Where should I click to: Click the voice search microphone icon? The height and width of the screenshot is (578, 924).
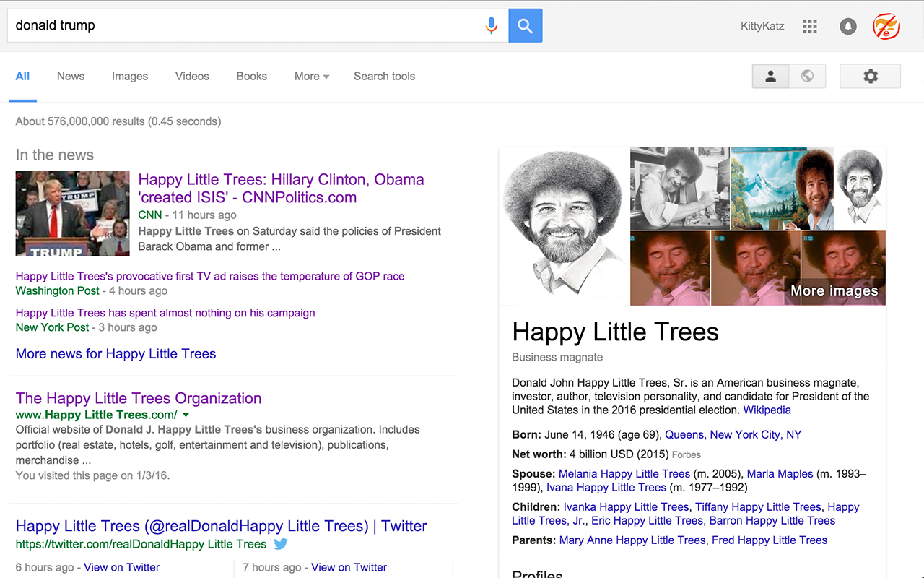pyautogui.click(x=492, y=26)
